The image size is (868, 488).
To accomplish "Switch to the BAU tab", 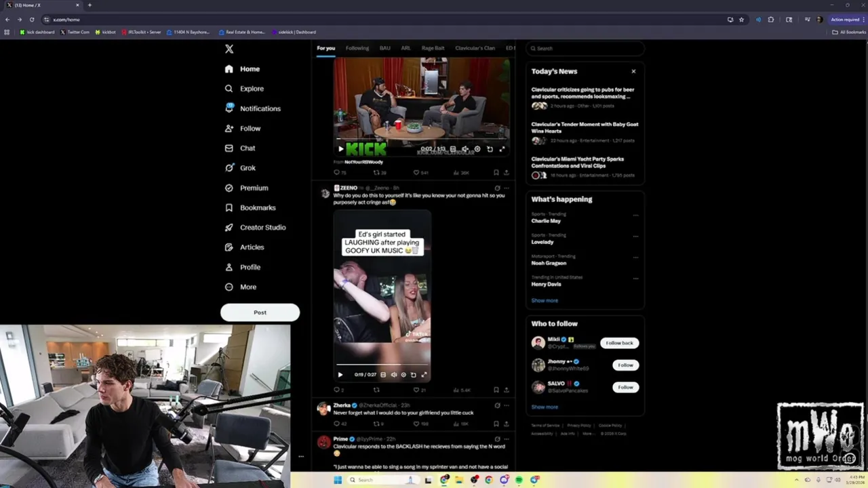I will pyautogui.click(x=384, y=48).
